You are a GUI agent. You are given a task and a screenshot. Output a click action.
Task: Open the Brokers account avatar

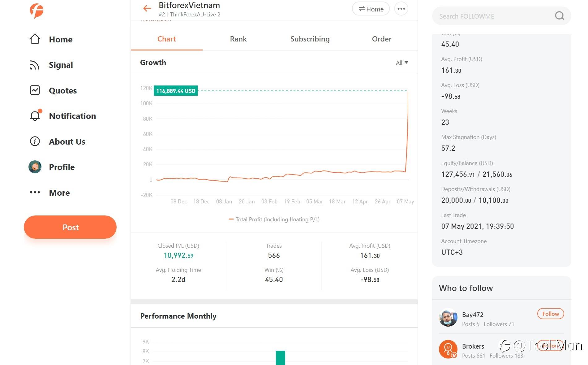pos(448,349)
